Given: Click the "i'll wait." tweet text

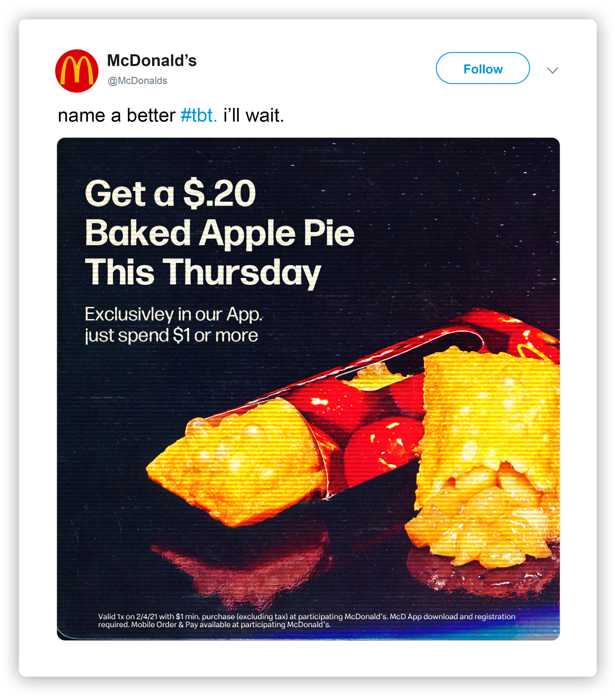Looking at the screenshot, I should [x=253, y=115].
